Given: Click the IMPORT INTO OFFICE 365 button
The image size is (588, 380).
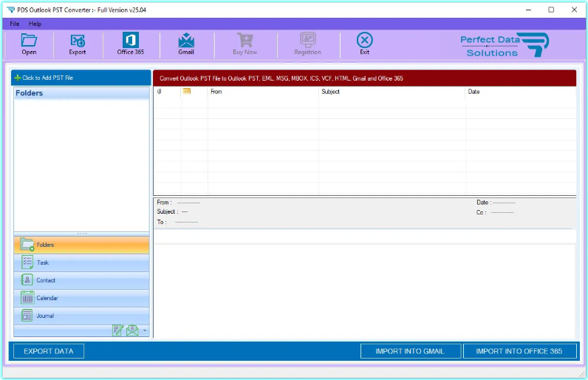Looking at the screenshot, I should click(520, 351).
